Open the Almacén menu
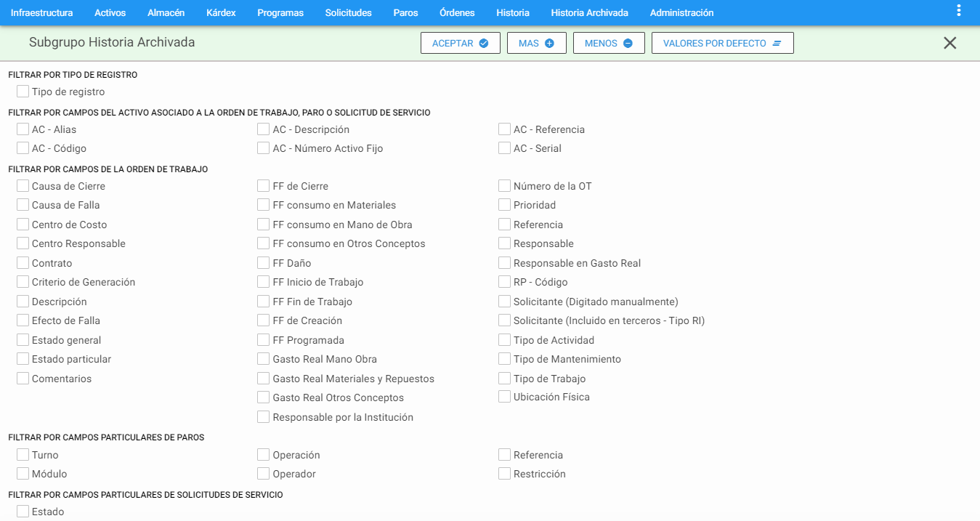Image resolution: width=980 pixels, height=521 pixels. tap(166, 12)
